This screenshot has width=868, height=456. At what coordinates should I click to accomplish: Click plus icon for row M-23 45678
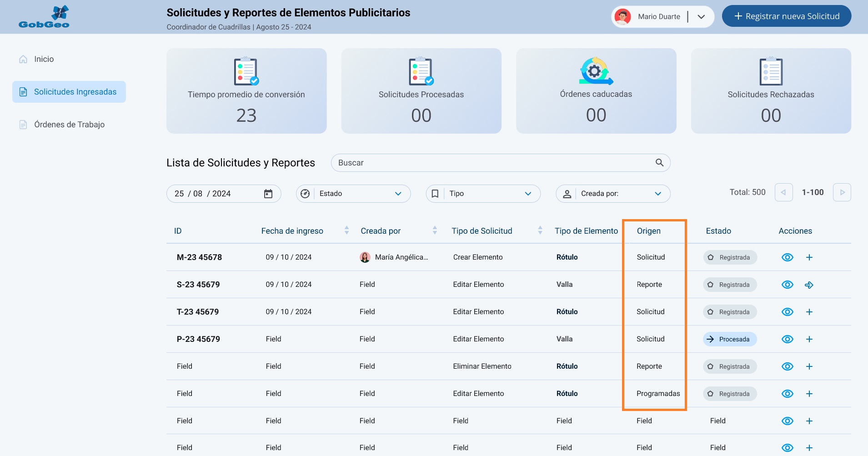[x=809, y=257]
